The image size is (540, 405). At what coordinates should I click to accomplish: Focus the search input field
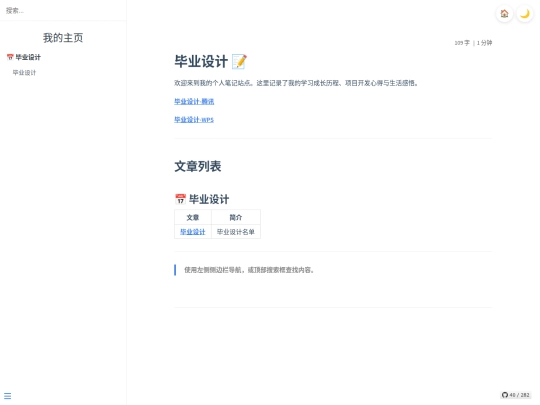pyautogui.click(x=63, y=11)
